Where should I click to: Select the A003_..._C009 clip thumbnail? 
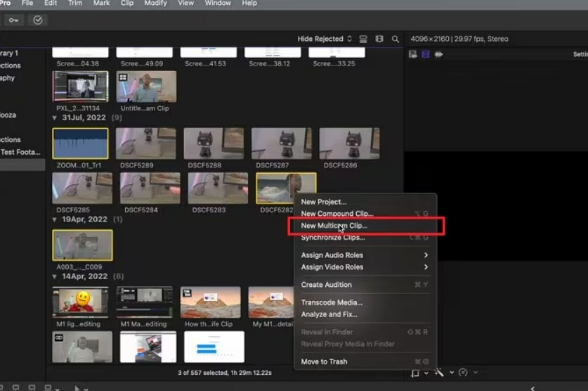coord(82,245)
